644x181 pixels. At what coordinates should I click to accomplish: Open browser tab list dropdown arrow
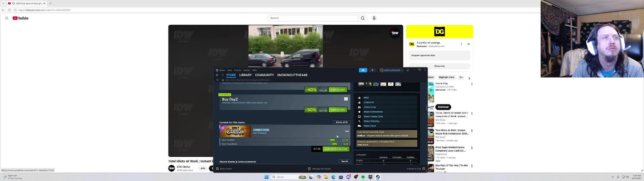3,3
